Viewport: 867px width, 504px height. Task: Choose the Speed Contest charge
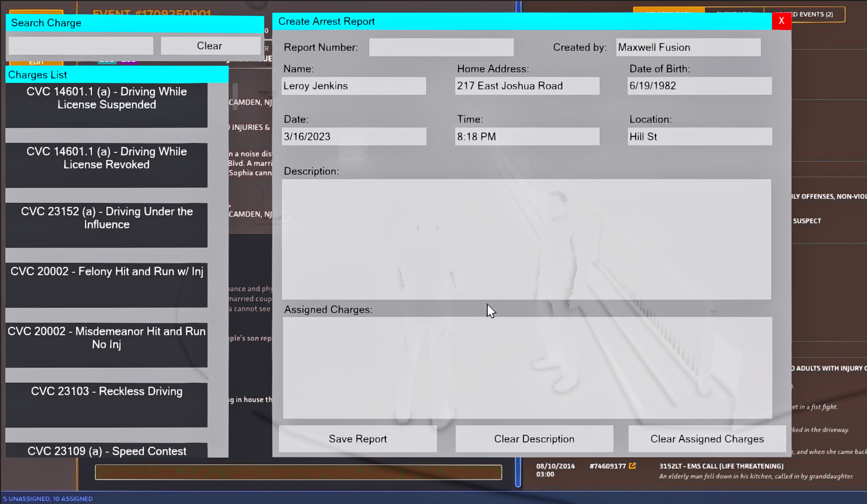107,450
